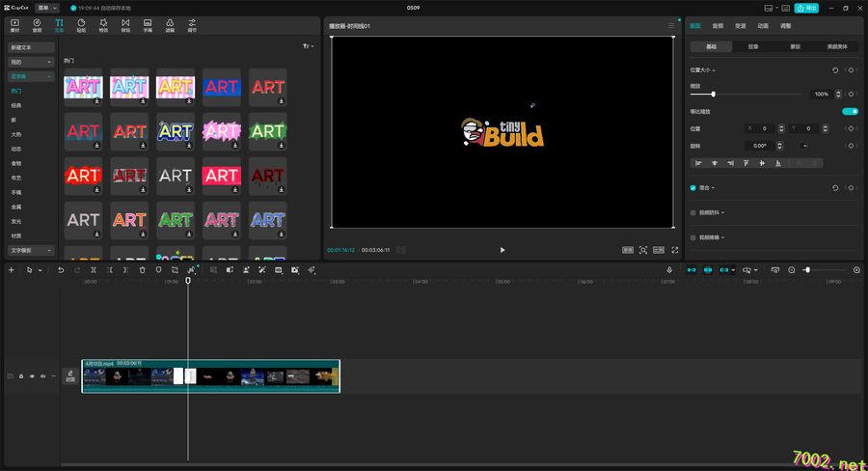Lock the video track
868x471 pixels.
point(21,376)
